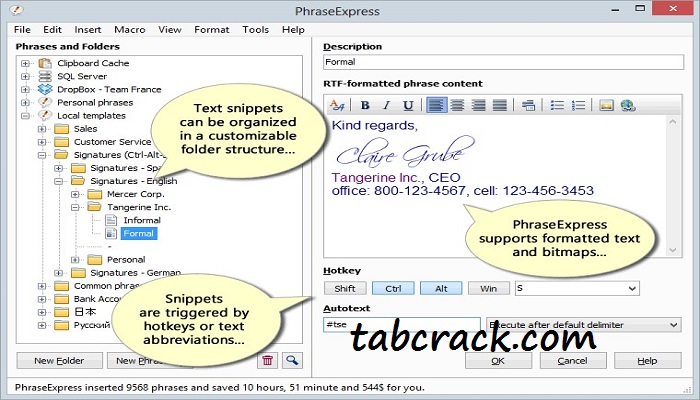
Task: Click the Personal phrases icon
Action: click(45, 102)
